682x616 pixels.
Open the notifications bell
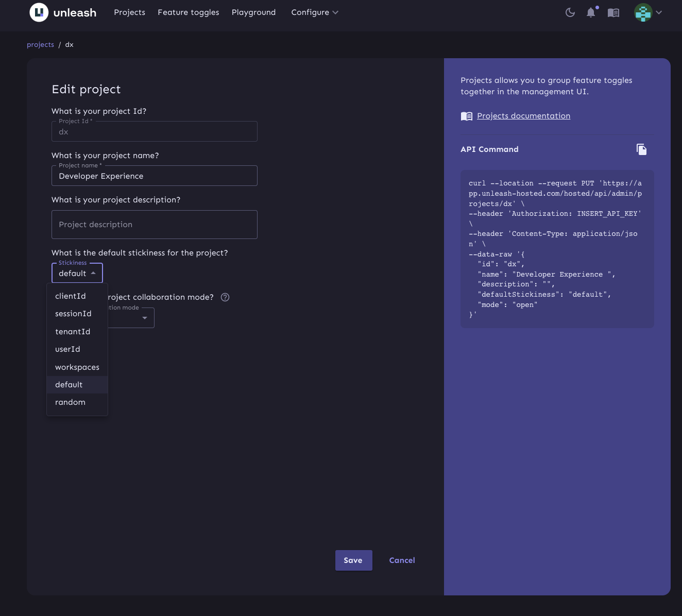(x=590, y=12)
